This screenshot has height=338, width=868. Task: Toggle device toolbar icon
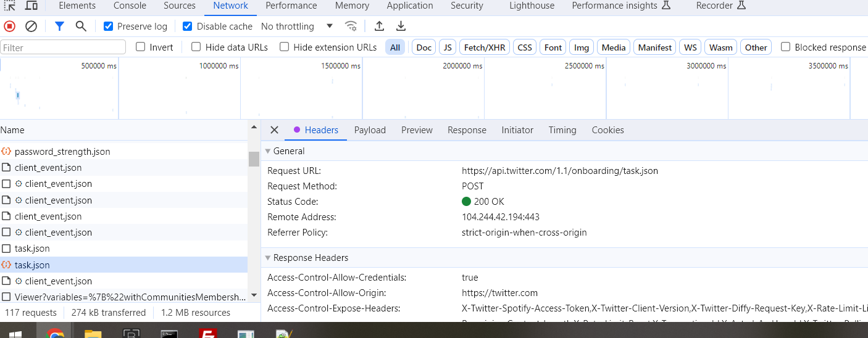(x=31, y=6)
